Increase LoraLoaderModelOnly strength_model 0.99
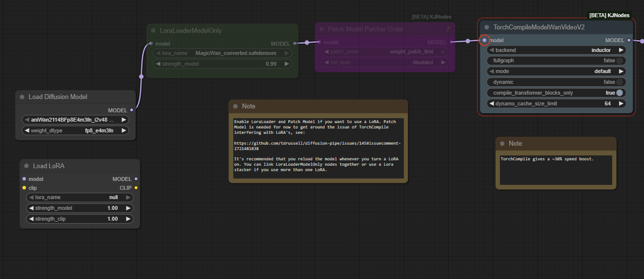 [x=287, y=64]
